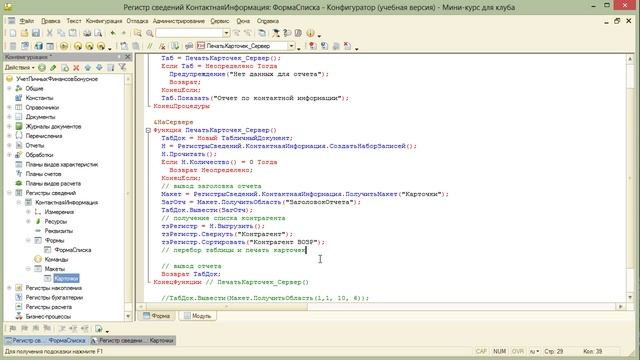Click the magnifier Search icon
Image resolution: width=640 pixels, height=360 pixels.
149,33
